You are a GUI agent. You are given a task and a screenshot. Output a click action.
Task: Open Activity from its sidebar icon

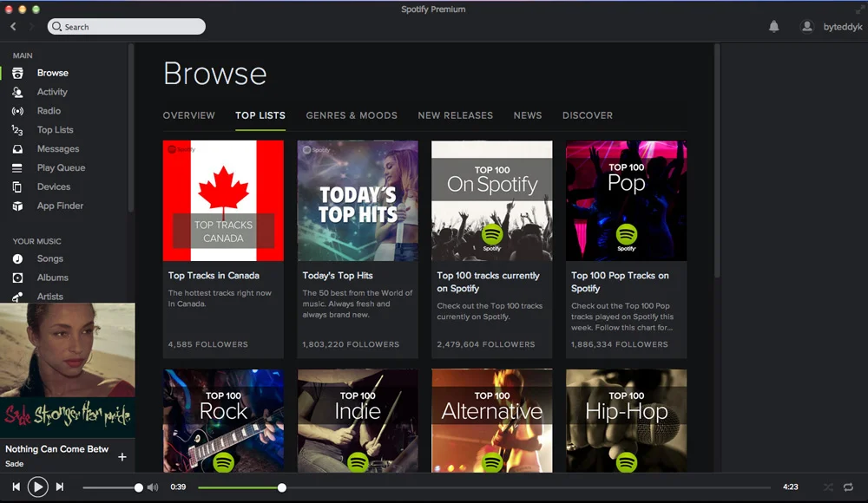point(19,91)
